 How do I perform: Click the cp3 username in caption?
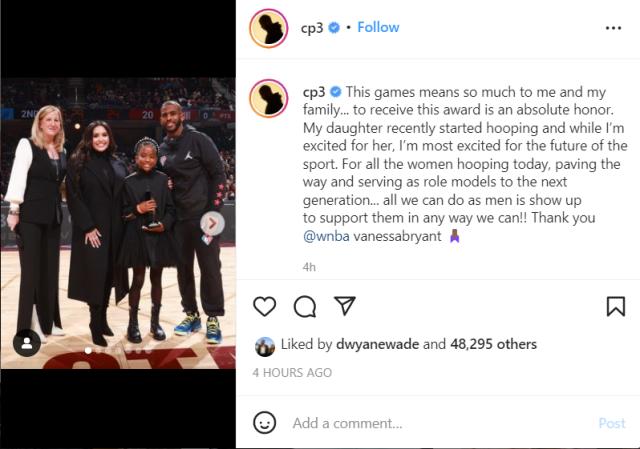[x=313, y=92]
